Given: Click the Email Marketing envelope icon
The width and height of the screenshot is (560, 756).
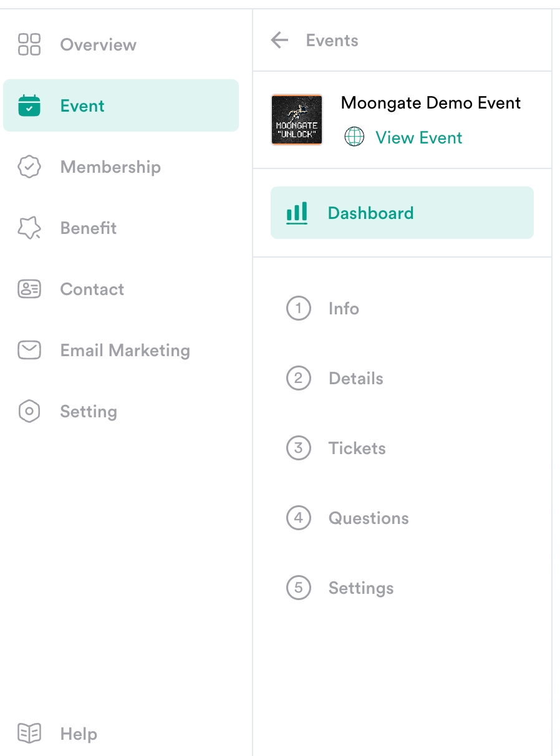Looking at the screenshot, I should 29,350.
